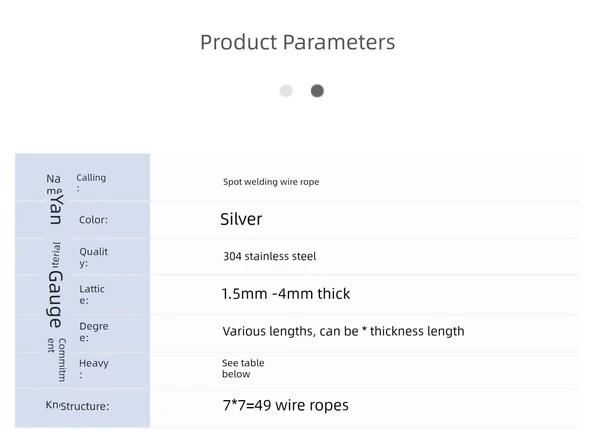Select the light gray carousel dot
The height and width of the screenshot is (439, 592).
(286, 91)
